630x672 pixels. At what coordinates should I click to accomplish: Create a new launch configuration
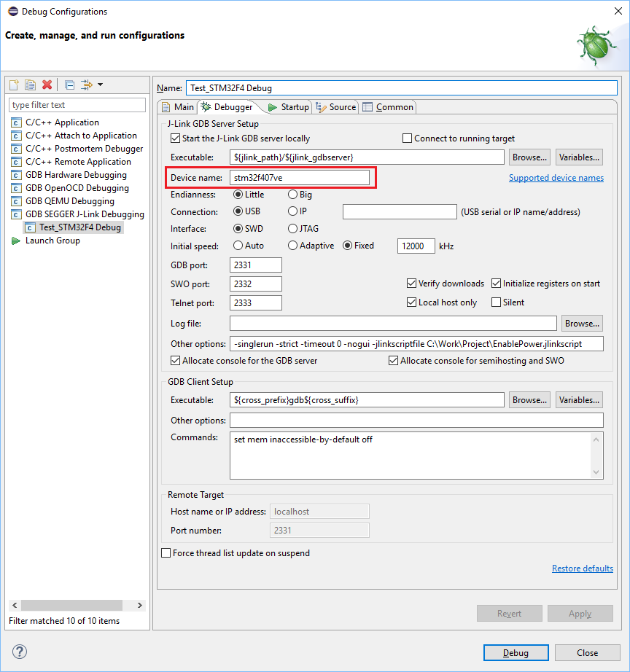pyautogui.click(x=13, y=85)
